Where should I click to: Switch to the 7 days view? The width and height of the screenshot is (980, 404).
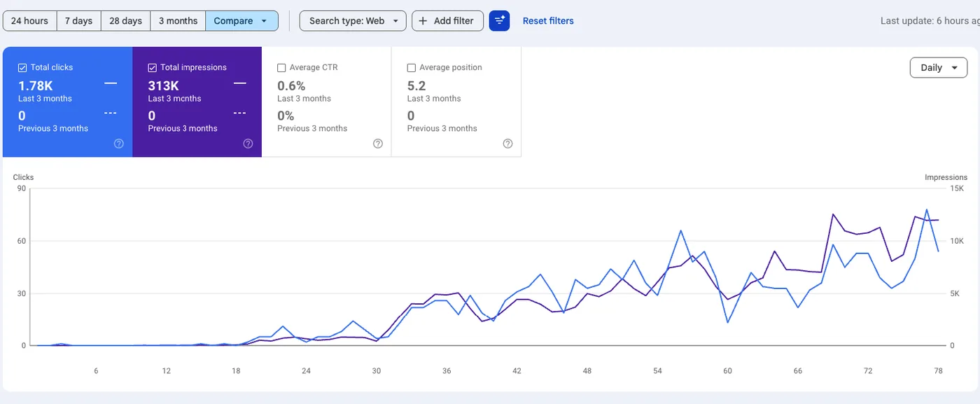78,20
